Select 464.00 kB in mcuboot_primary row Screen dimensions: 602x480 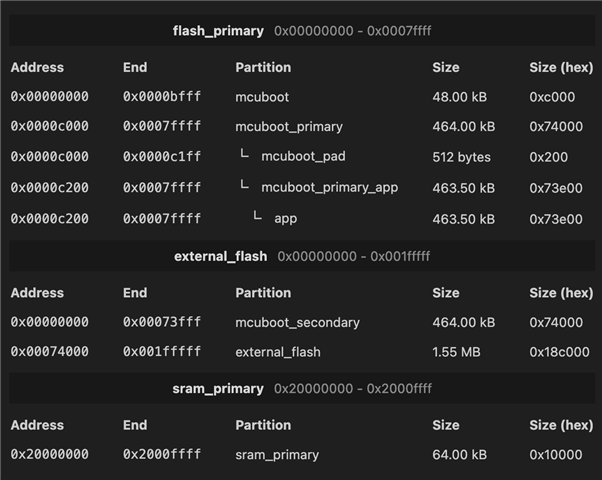464,127
